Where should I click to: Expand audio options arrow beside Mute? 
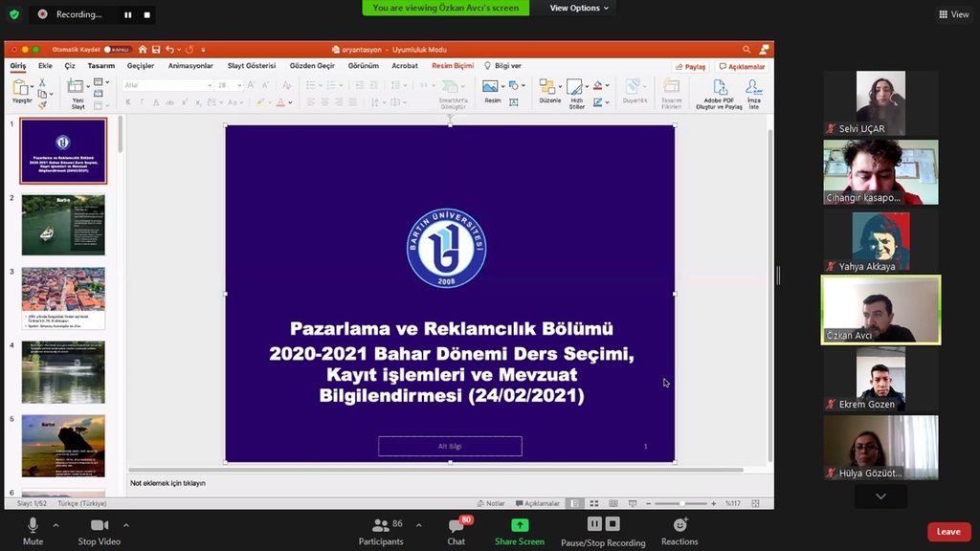pos(56,525)
